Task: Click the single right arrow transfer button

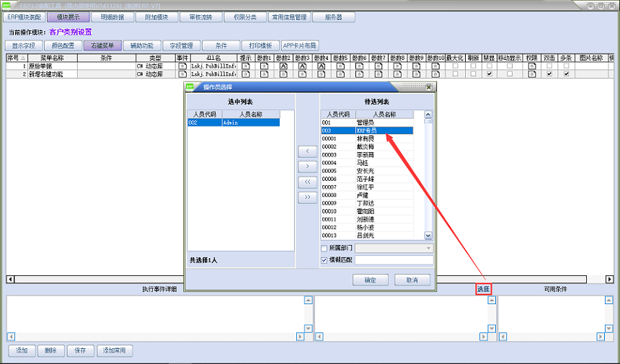Action: pos(307,166)
